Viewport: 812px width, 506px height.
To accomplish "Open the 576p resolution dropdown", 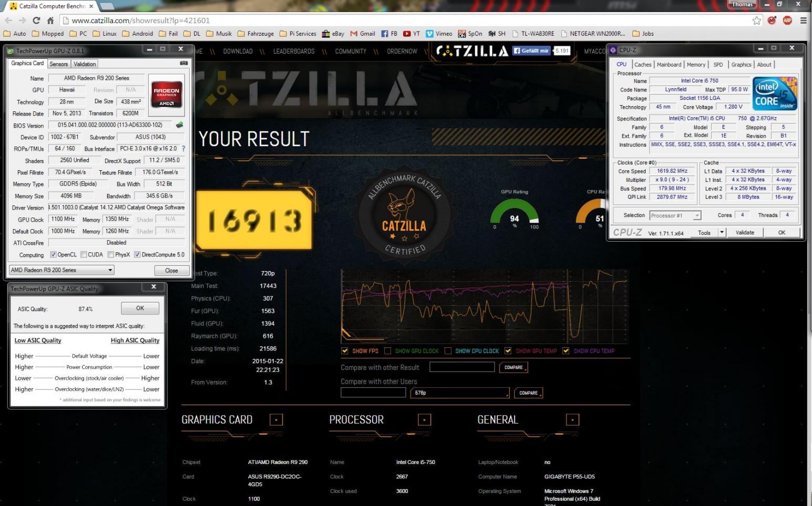I will [x=460, y=393].
